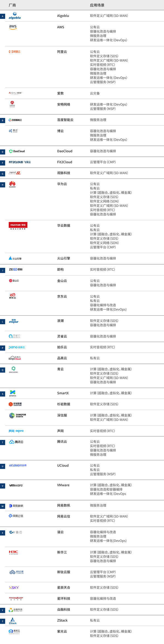Click the Pano 拍乐云 logo

click(17, 347)
